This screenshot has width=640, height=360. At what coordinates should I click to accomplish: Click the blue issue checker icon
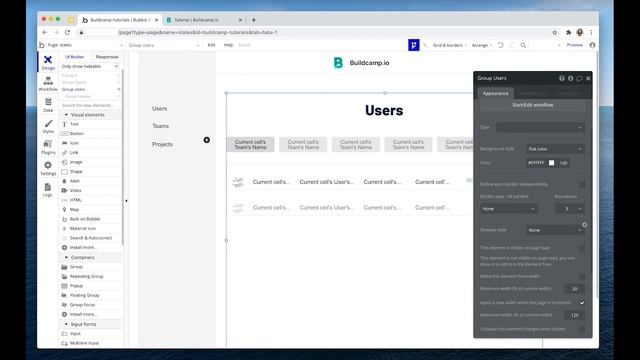coord(413,45)
